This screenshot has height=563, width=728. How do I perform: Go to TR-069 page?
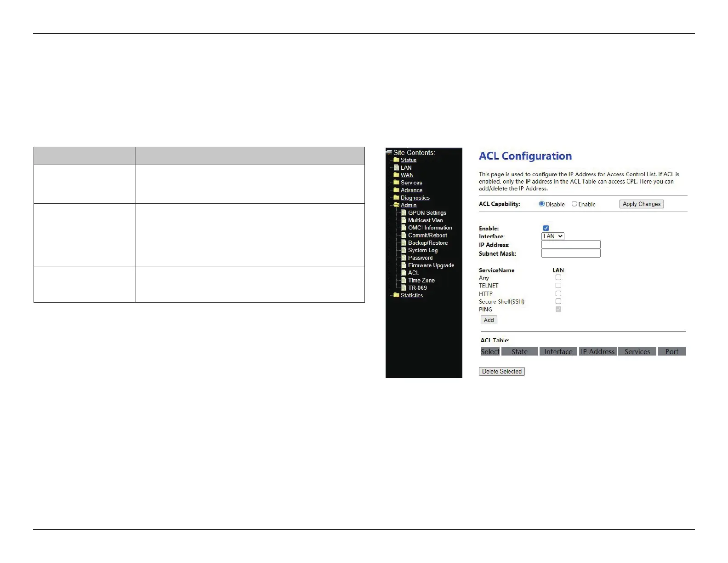[418, 288]
